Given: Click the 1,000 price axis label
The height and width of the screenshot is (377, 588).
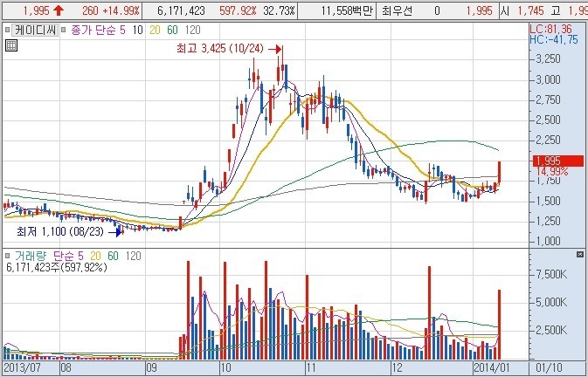Looking at the screenshot, I should [x=549, y=241].
